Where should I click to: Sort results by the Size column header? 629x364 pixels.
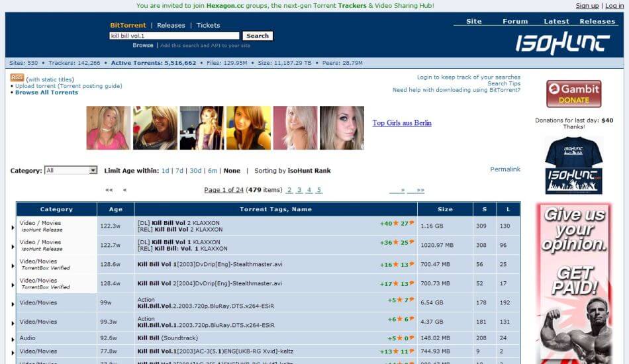click(x=445, y=209)
